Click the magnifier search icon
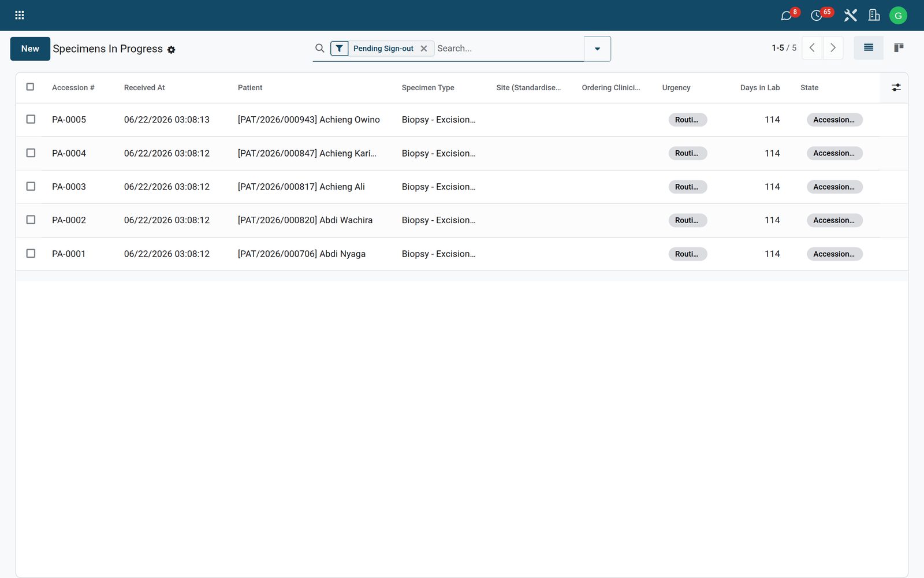The width and height of the screenshot is (924, 578). (x=319, y=48)
